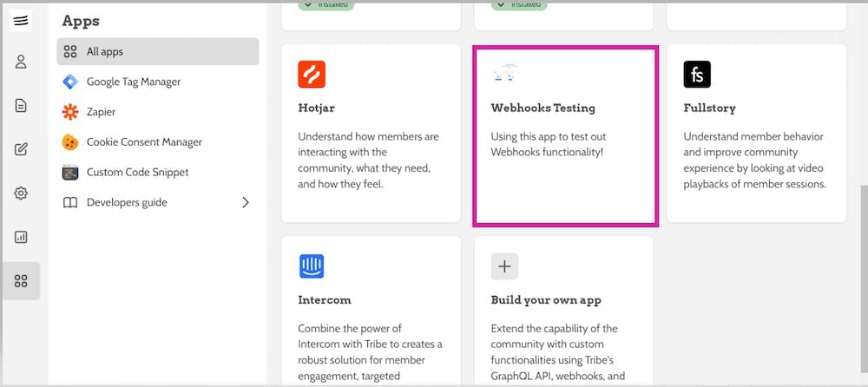Open the settings gear icon in sidebar
The width and height of the screenshot is (868, 387).
(21, 193)
